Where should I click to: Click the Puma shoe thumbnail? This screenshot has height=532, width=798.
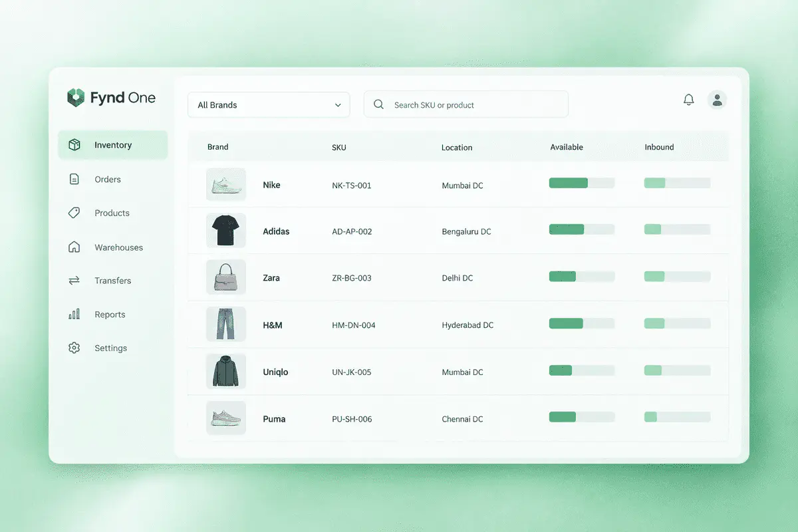[x=226, y=418]
